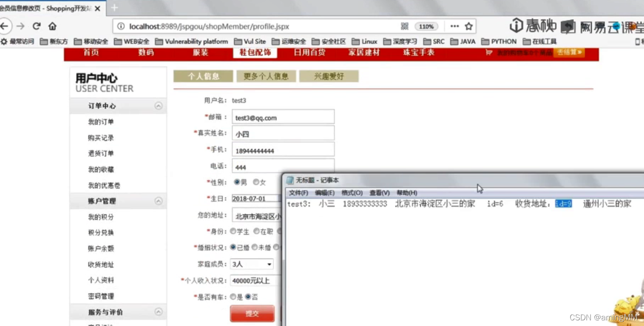This screenshot has height=326, width=644.
Task: Click the 去结算 checkout button
Action: click(569, 52)
